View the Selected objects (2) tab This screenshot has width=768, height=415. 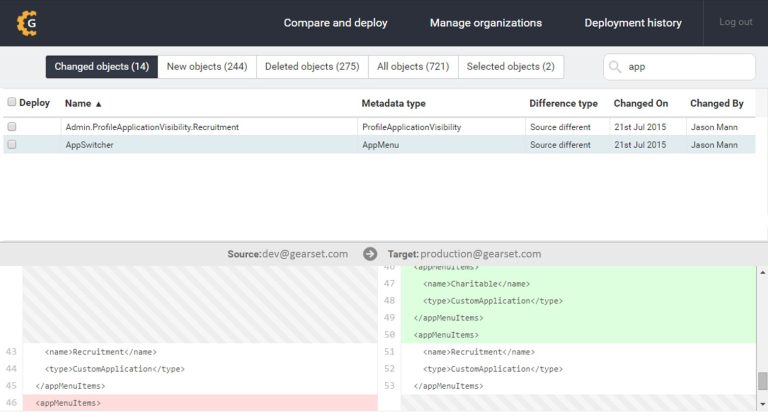510,67
